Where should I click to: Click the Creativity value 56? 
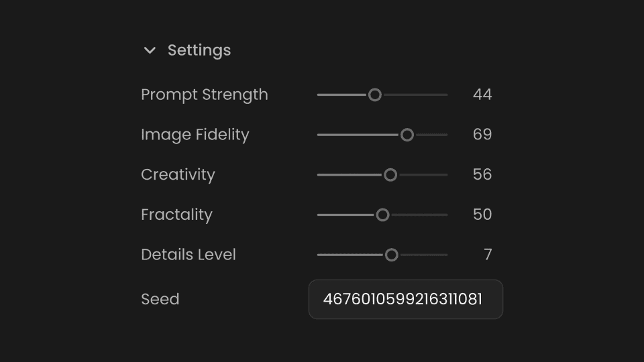(482, 175)
